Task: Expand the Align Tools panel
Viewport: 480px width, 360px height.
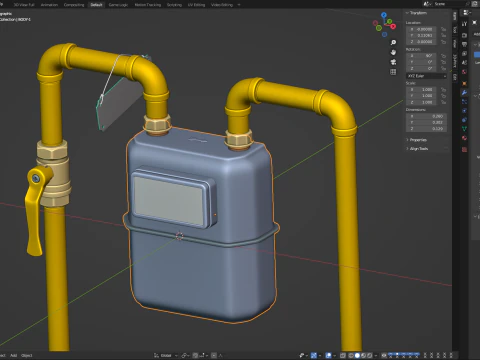Action: click(419, 149)
